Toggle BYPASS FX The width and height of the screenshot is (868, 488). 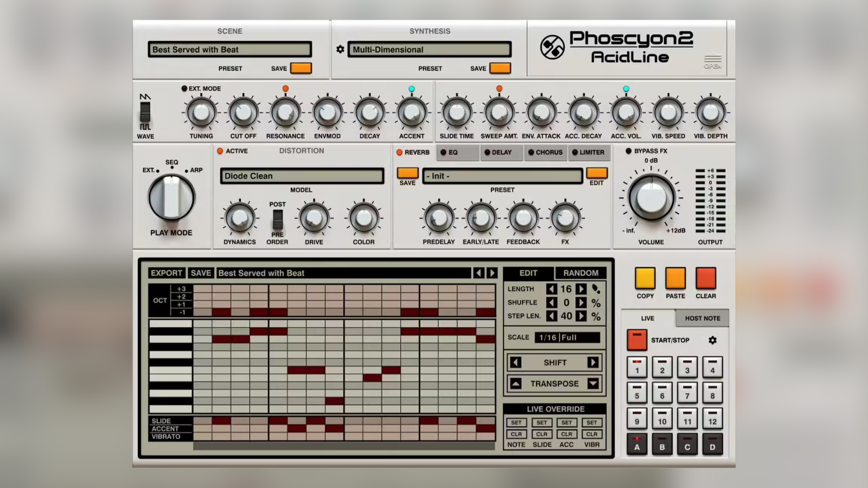pyautogui.click(x=628, y=151)
